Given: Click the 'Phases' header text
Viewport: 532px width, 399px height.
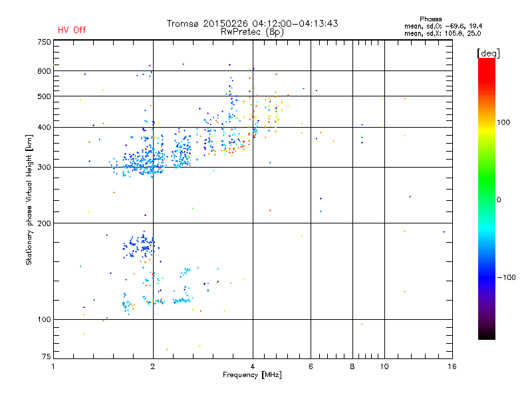Looking at the screenshot, I should tap(430, 19).
